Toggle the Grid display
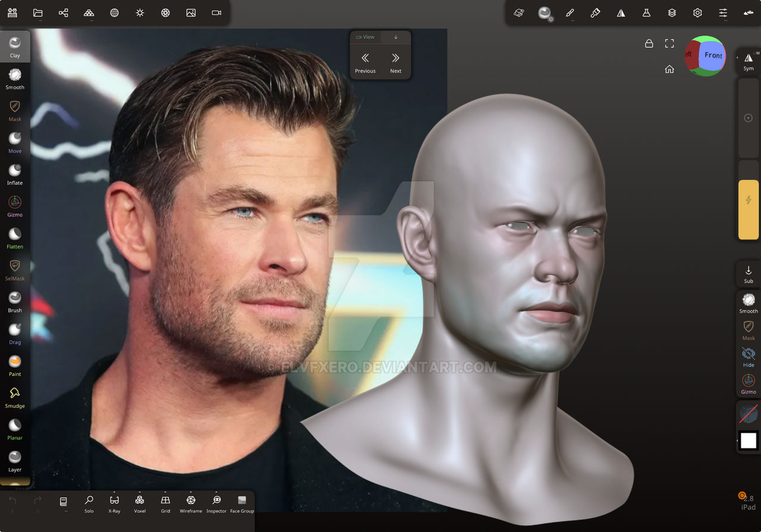Image resolution: width=761 pixels, height=532 pixels. [x=165, y=503]
